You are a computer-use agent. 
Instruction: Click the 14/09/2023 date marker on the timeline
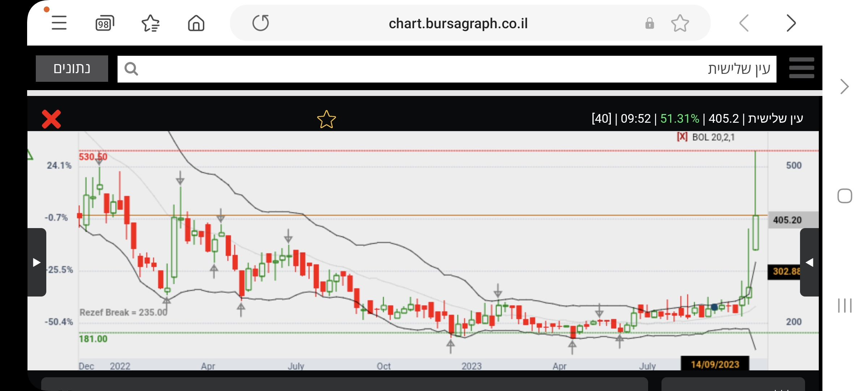pyautogui.click(x=715, y=364)
